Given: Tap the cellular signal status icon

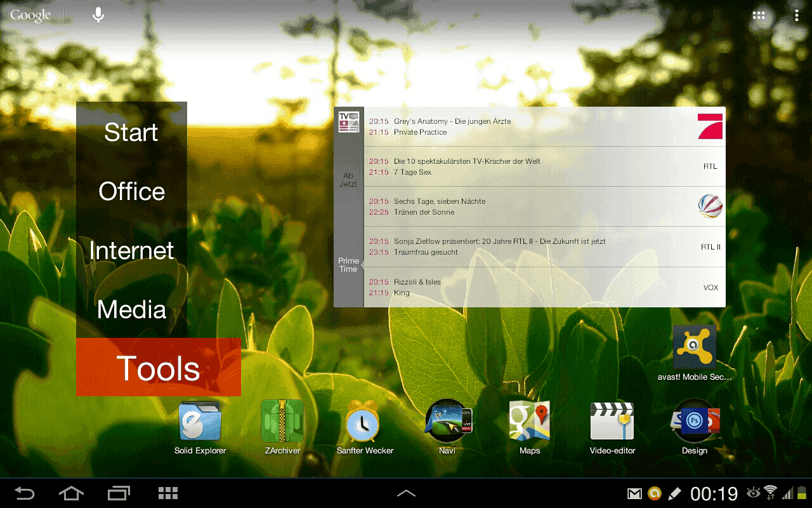Looking at the screenshot, I should 788,493.
